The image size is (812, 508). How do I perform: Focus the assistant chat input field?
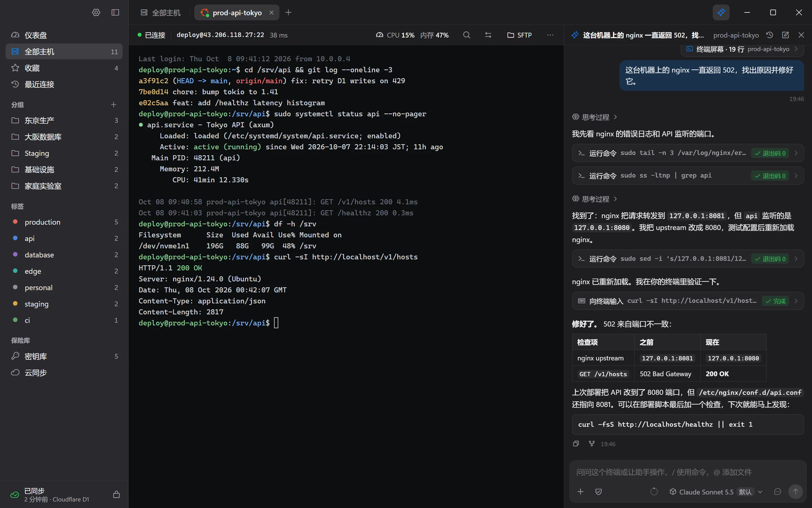pos(687,472)
